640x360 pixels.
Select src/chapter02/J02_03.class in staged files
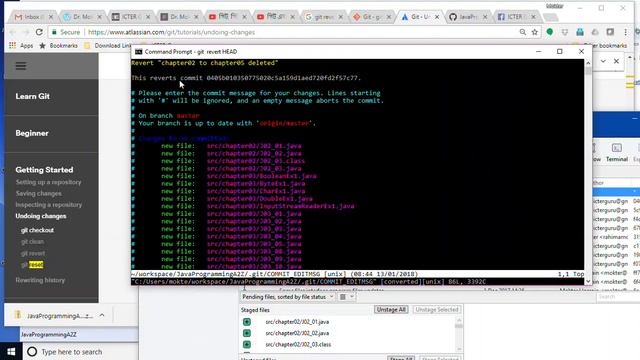(298, 344)
